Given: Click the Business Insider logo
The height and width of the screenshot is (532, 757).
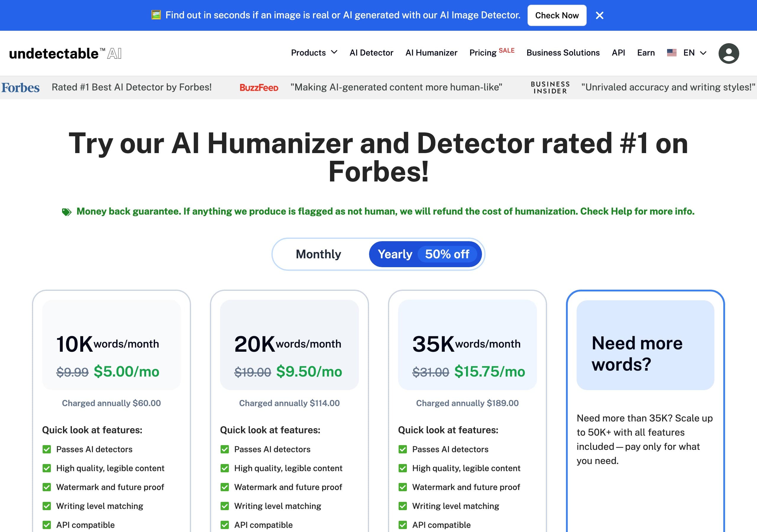Looking at the screenshot, I should click(550, 87).
